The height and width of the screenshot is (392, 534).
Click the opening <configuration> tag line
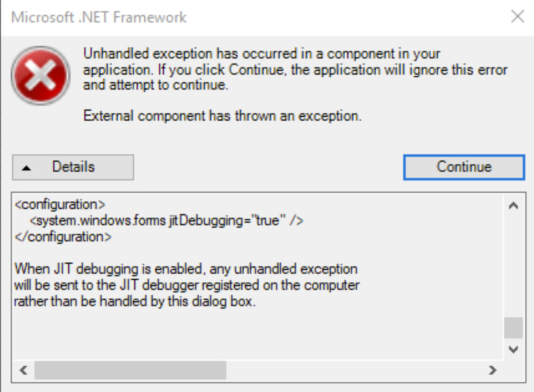60,205
